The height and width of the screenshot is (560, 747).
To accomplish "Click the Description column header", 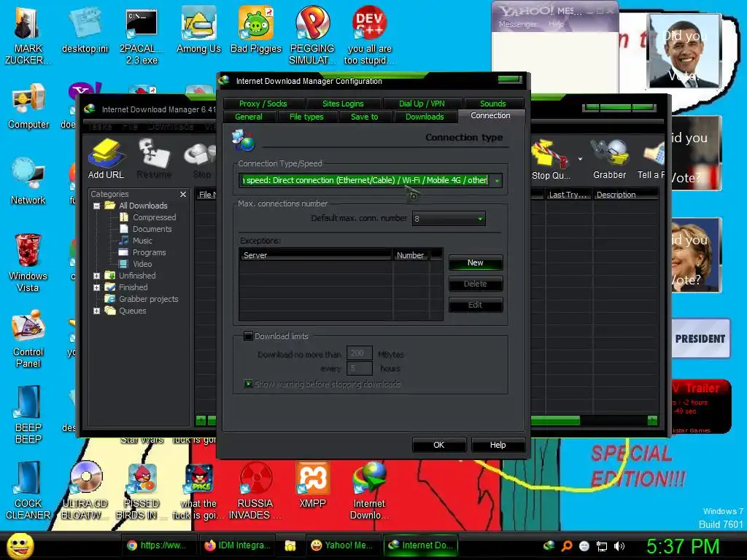I will tap(625, 195).
